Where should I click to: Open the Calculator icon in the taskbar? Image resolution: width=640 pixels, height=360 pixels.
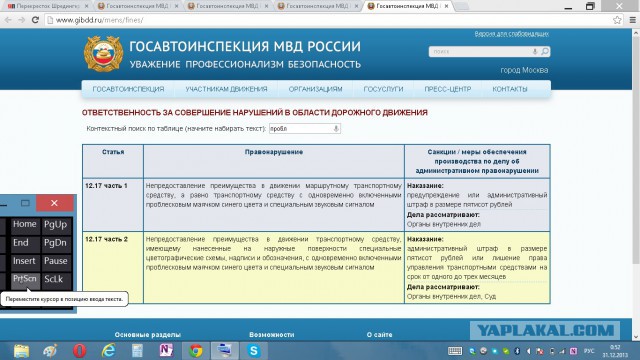[x=137, y=351]
